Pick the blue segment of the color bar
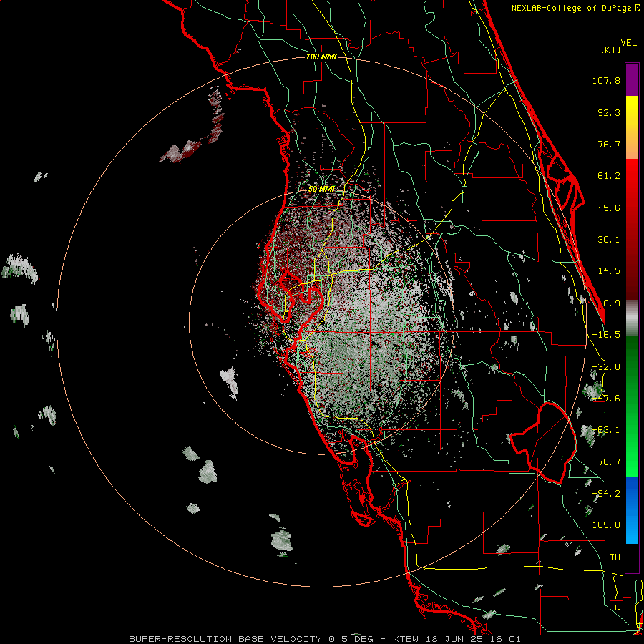 point(632,510)
